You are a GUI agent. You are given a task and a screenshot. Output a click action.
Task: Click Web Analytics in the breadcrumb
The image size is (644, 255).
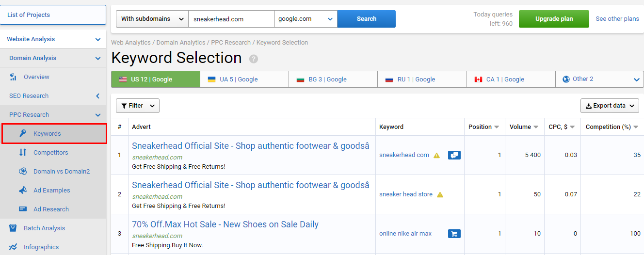131,43
